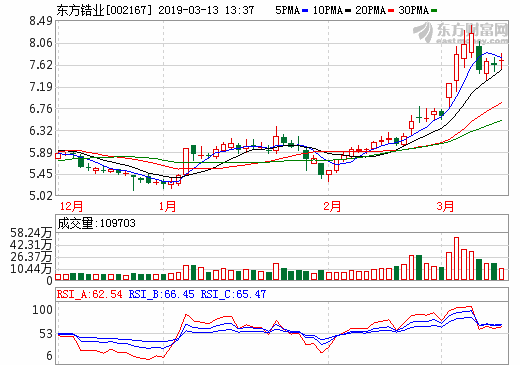Click the 26.37万 volume axis label
The image size is (520, 365).
click(31, 257)
